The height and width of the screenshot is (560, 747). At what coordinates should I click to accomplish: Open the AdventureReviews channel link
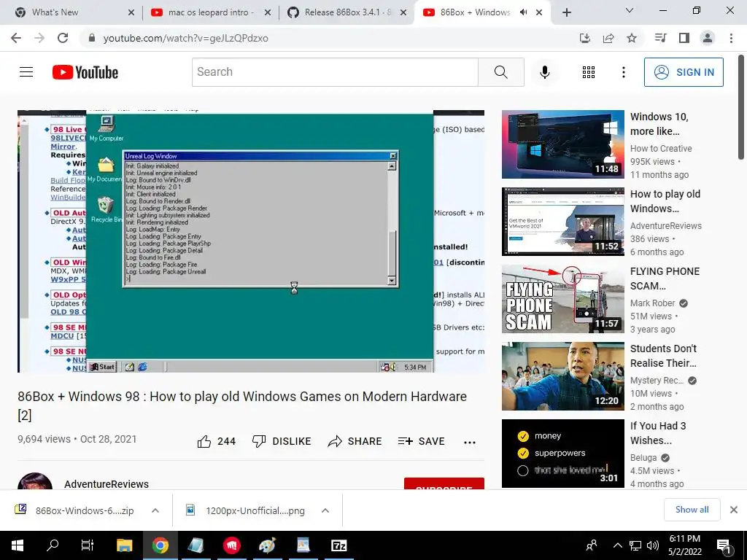coord(107,484)
